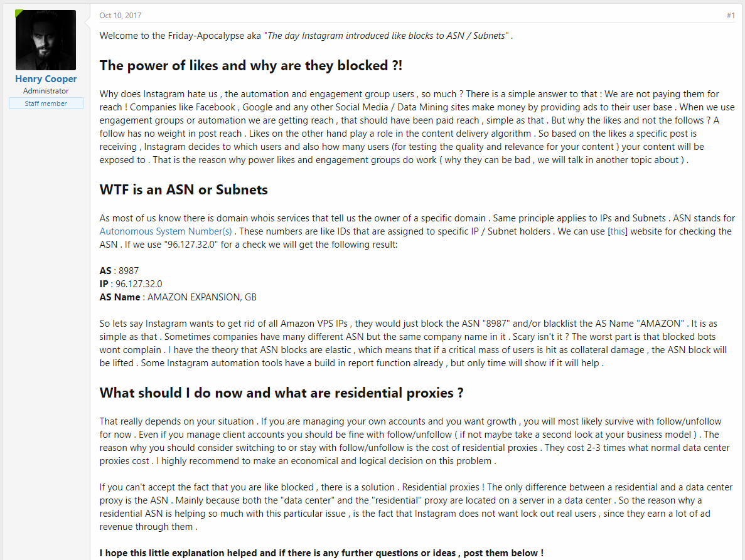This screenshot has height=560, width=745.
Task: Click the Staff member badge
Action: coord(46,103)
